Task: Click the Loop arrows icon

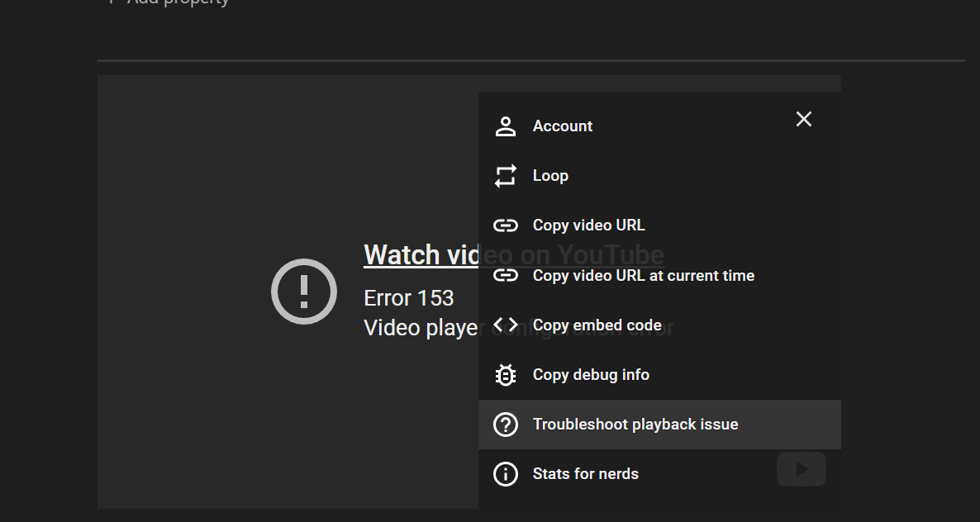Action: click(x=505, y=176)
